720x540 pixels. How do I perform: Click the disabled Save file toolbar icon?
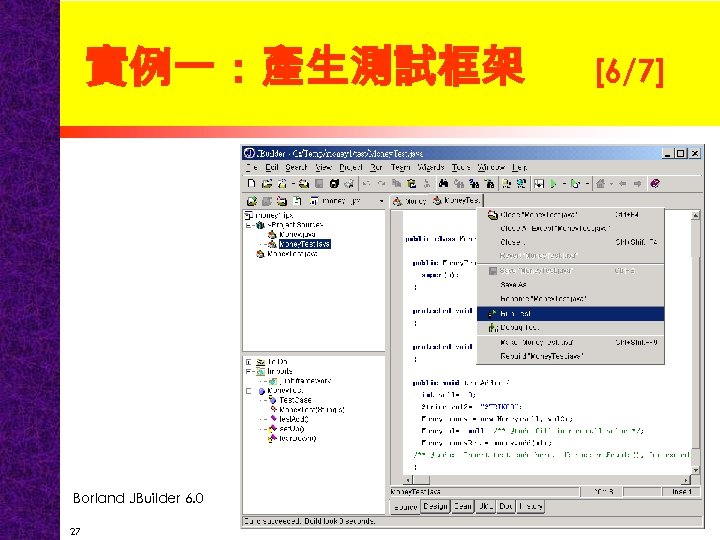[319, 184]
